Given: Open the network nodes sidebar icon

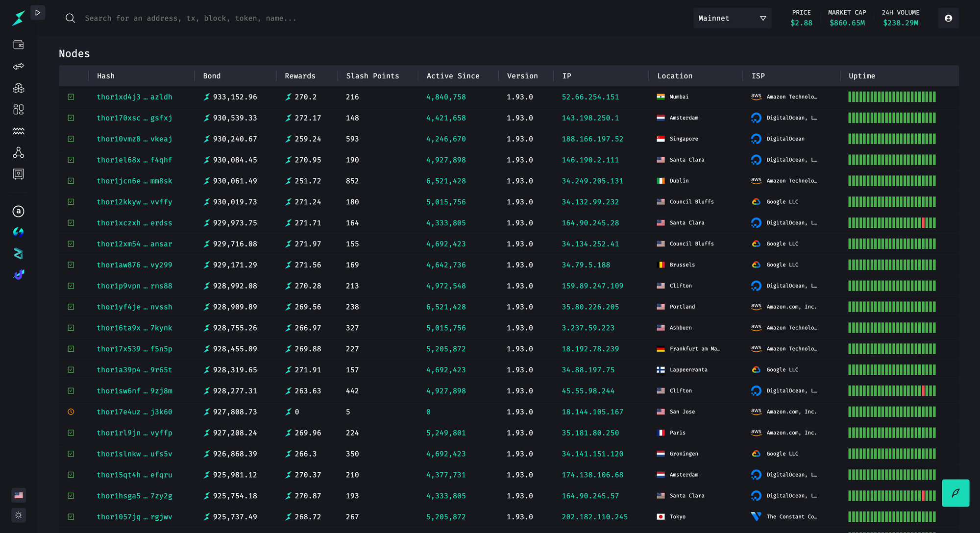Looking at the screenshot, I should [18, 153].
